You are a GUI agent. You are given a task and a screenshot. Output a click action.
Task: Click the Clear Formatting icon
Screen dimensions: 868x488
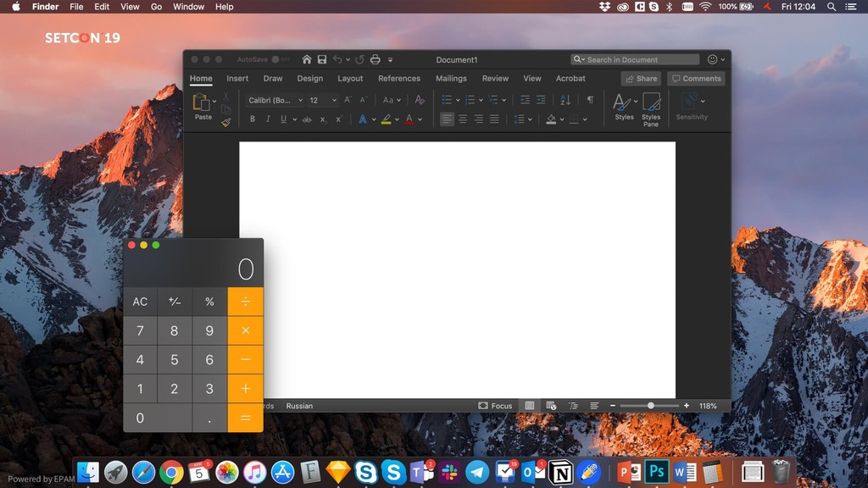click(420, 100)
